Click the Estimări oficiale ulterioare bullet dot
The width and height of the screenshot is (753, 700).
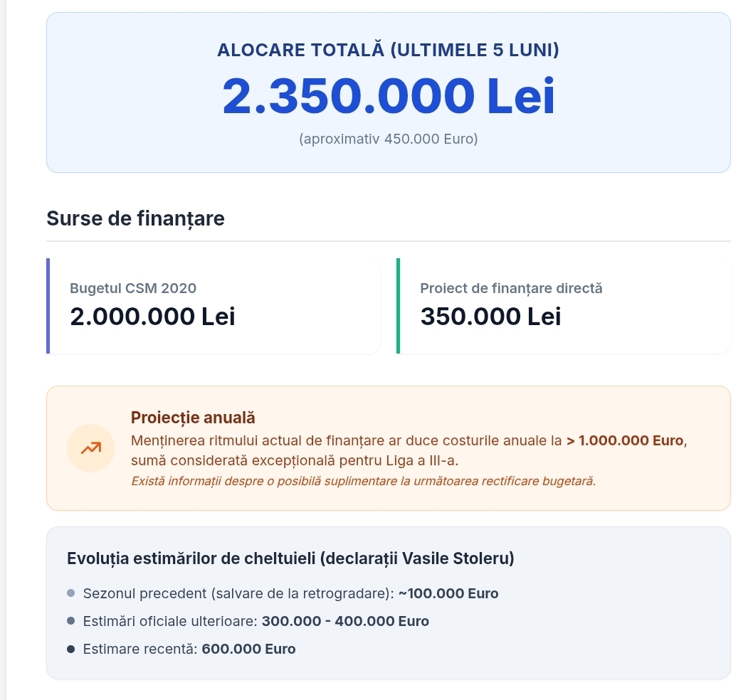[x=71, y=621]
